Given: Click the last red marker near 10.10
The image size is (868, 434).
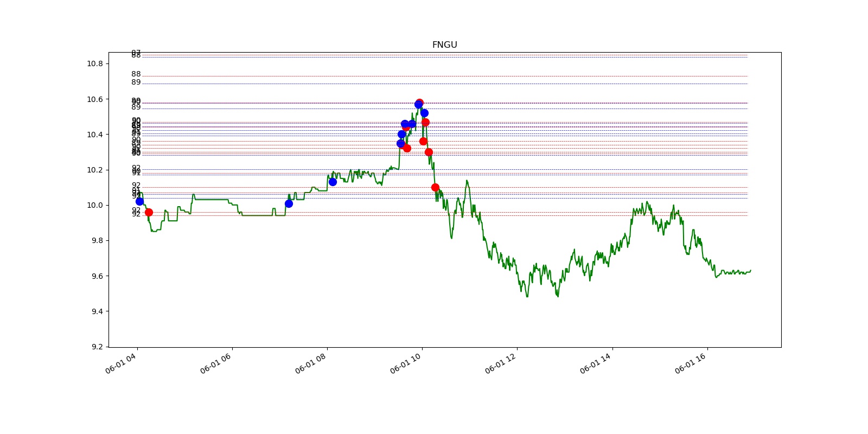Looking at the screenshot, I should pos(435,187).
